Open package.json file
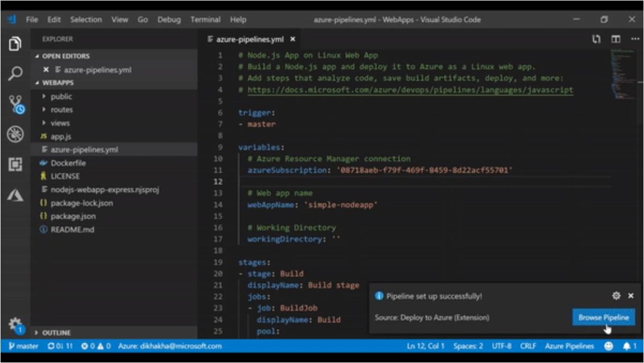 [x=73, y=216]
